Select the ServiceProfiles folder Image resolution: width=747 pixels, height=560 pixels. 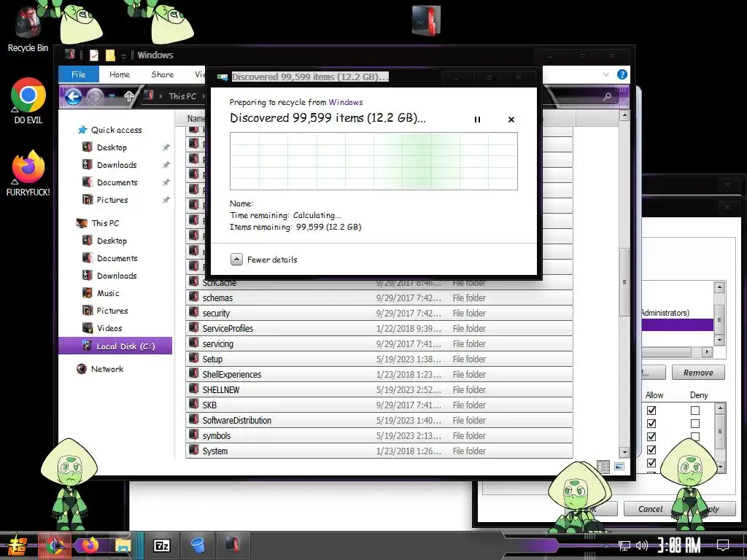tap(379, 328)
